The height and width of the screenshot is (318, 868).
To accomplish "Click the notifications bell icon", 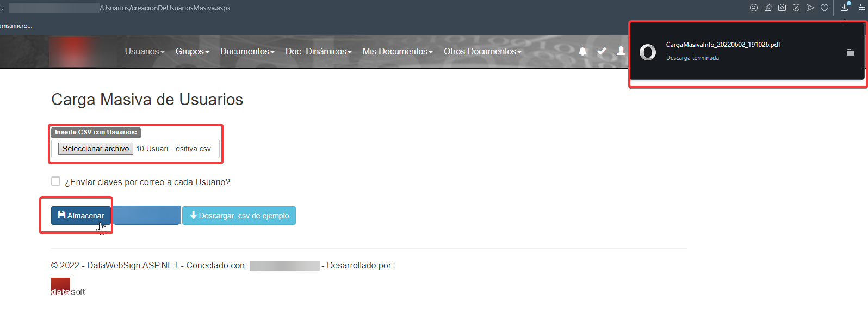I will [582, 51].
